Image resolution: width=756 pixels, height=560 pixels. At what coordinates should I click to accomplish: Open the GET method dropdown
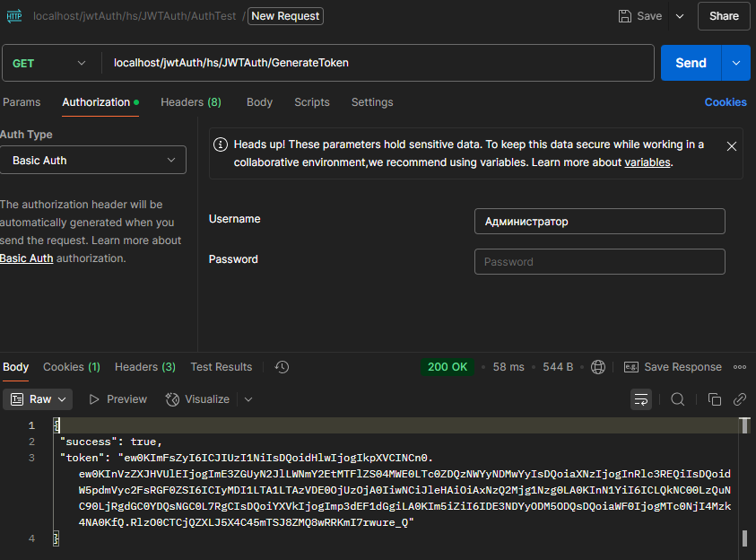[x=50, y=63]
